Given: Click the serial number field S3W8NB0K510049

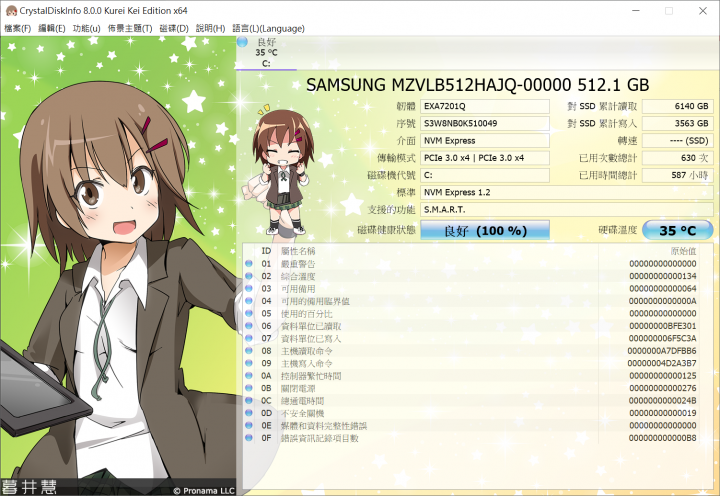Looking at the screenshot, I should (x=485, y=123).
